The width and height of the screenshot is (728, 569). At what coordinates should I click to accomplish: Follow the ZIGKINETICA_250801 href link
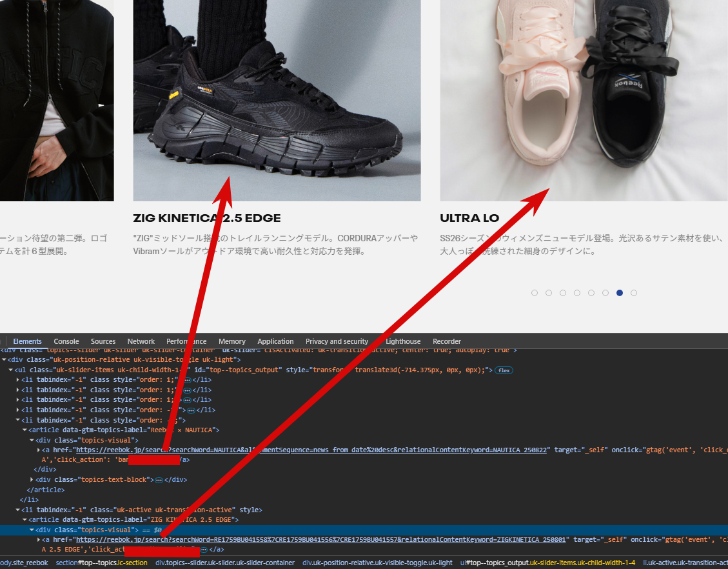click(321, 540)
